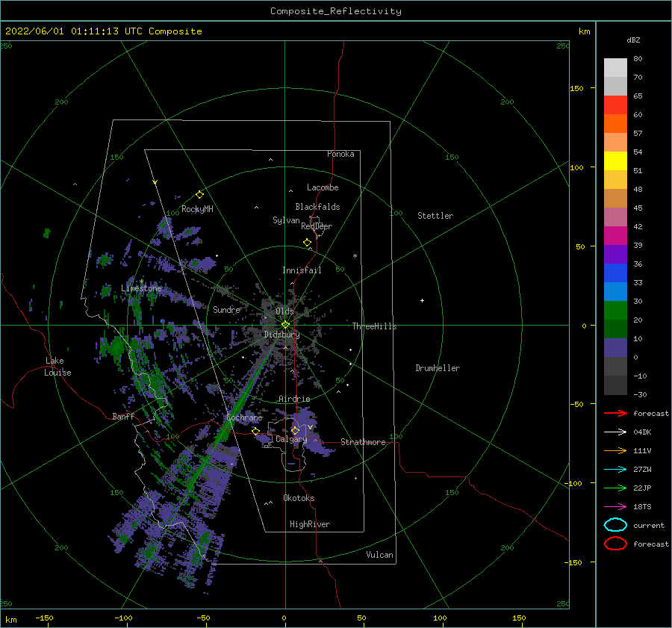Click the Composite_Reflectivity title
The image size is (672, 628).
pos(335,11)
